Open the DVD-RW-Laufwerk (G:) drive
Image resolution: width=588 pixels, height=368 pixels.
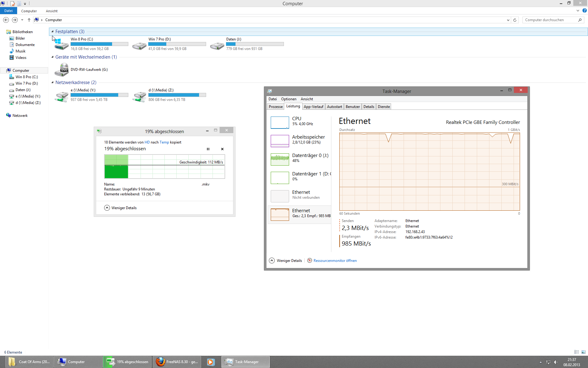click(62, 70)
